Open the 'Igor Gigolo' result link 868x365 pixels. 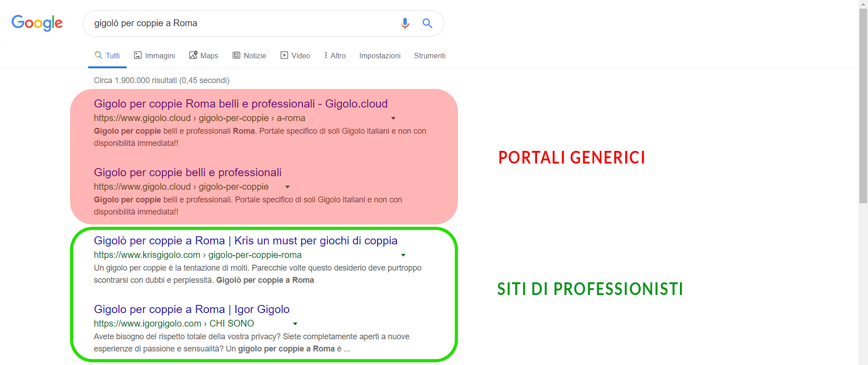coord(192,309)
